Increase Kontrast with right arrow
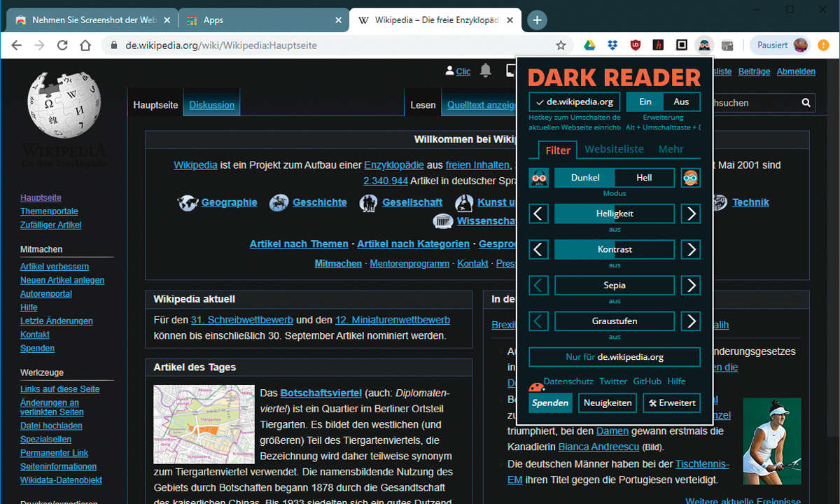The image size is (840, 504). pos(691,249)
